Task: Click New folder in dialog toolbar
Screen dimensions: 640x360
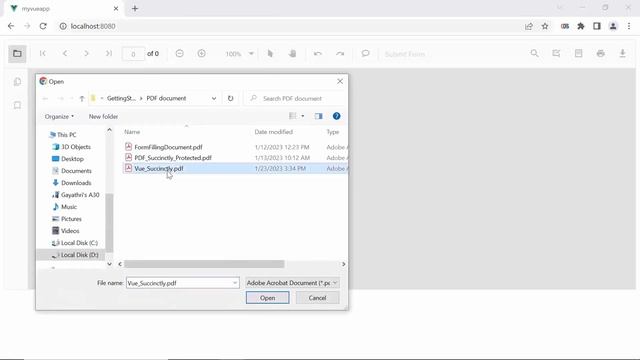Action: 103,116
